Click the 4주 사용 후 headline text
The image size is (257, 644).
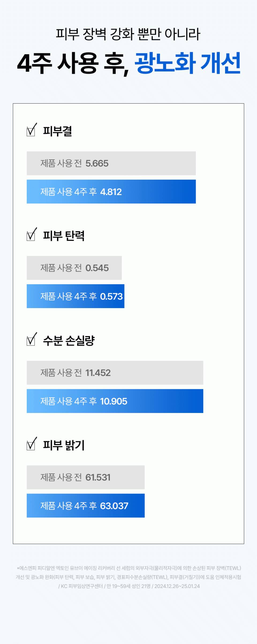(73, 64)
